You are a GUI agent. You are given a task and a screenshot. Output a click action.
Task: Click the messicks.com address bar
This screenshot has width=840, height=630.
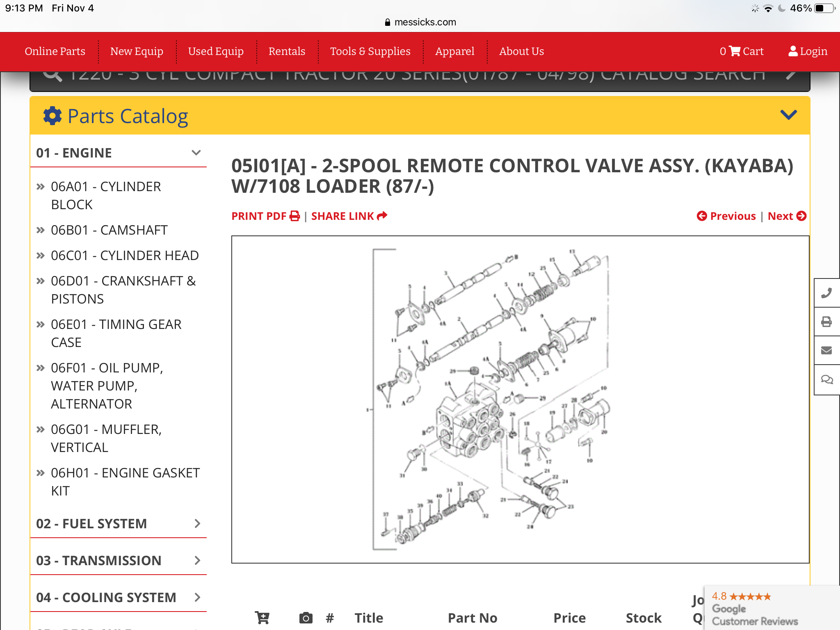click(x=420, y=22)
